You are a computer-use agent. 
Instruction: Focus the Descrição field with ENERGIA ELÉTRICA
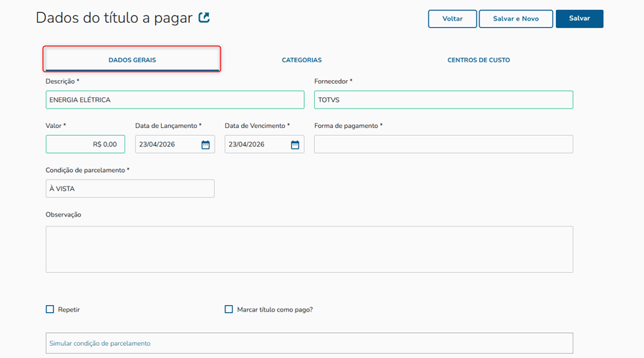[x=175, y=99]
